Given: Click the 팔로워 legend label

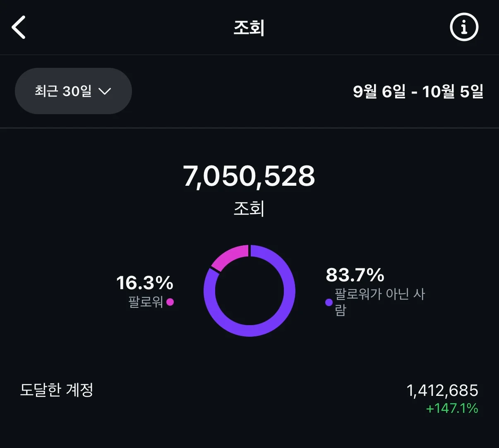Looking at the screenshot, I should 146,302.
